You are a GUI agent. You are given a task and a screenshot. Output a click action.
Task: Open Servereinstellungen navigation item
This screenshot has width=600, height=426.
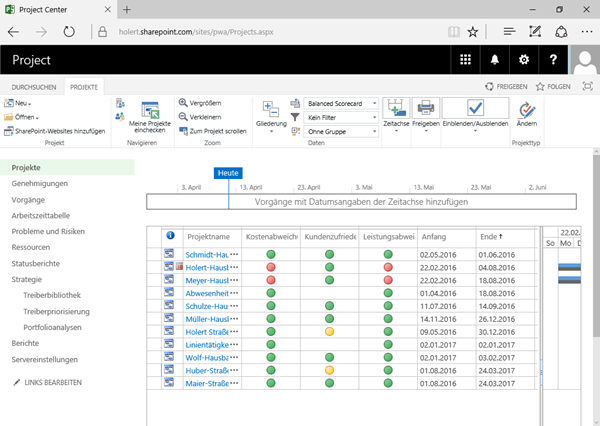coord(44,359)
